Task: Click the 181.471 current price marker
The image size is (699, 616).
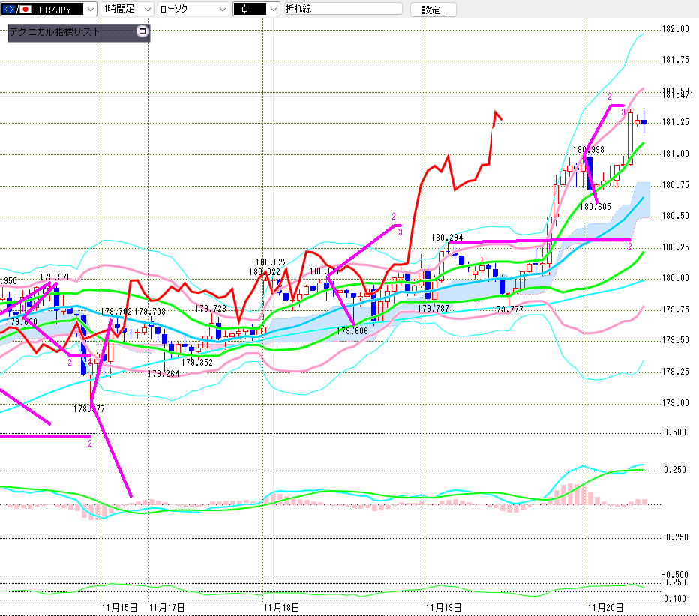Action: tap(676, 94)
